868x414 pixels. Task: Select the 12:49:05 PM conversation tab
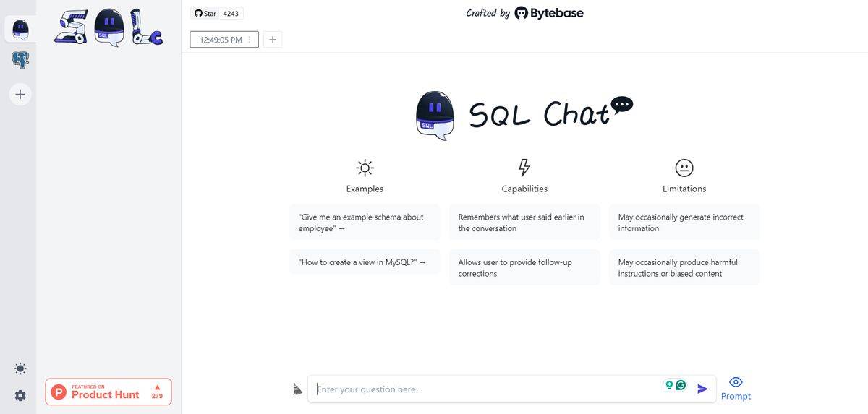click(x=224, y=40)
